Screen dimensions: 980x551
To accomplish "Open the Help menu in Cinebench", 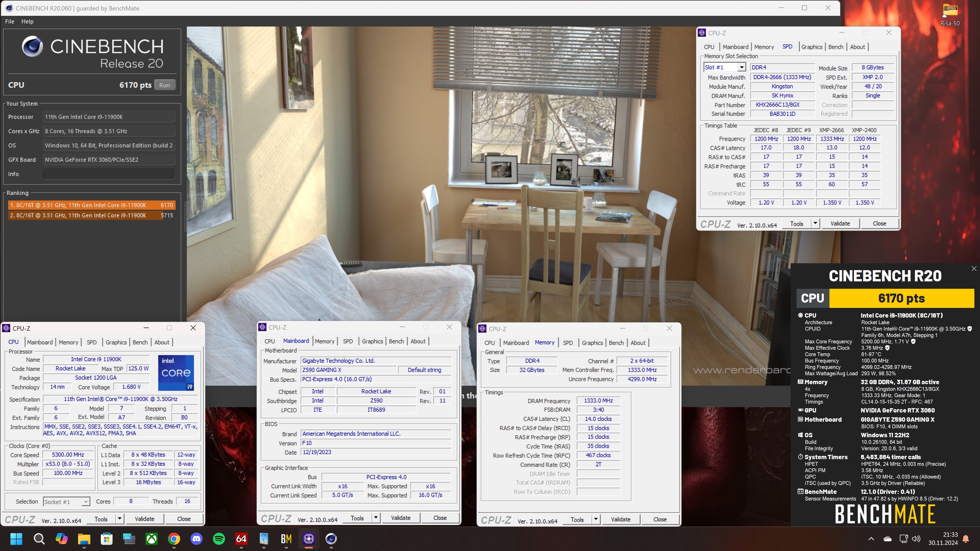I will (x=27, y=21).
